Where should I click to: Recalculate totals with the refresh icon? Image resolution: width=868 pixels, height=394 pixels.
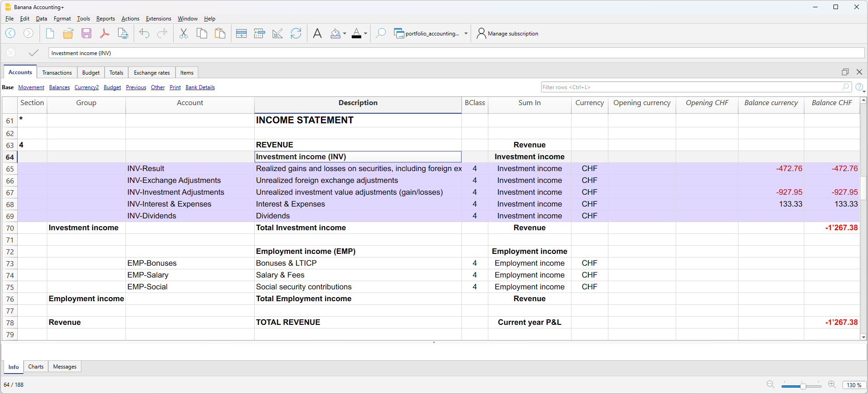click(x=296, y=33)
